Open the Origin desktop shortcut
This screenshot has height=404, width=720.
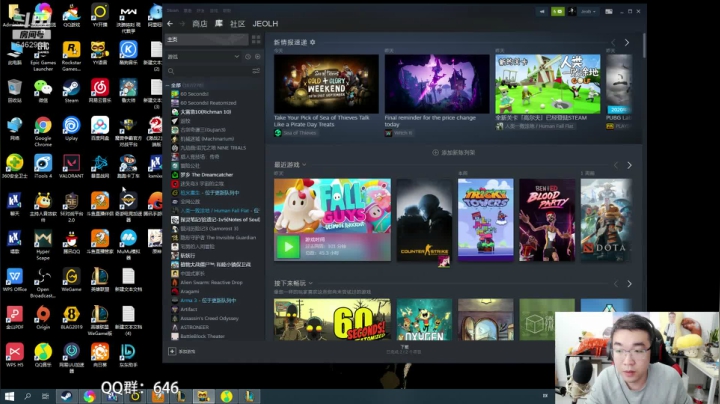tap(43, 318)
